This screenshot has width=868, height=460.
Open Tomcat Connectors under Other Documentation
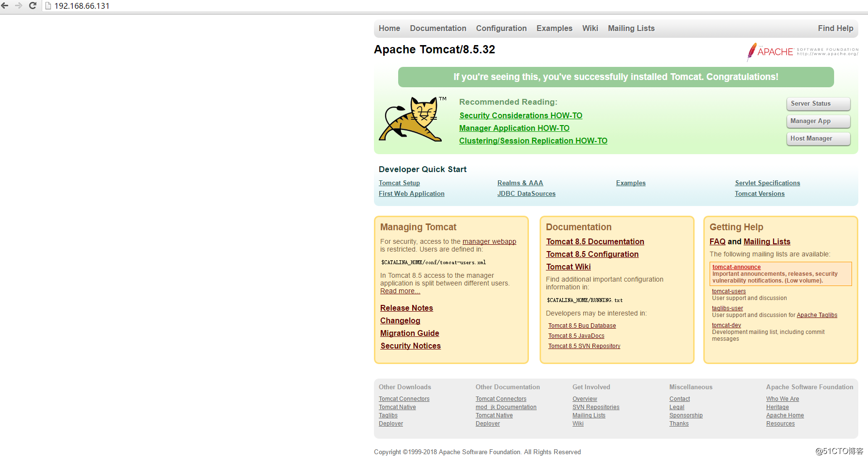click(x=501, y=399)
